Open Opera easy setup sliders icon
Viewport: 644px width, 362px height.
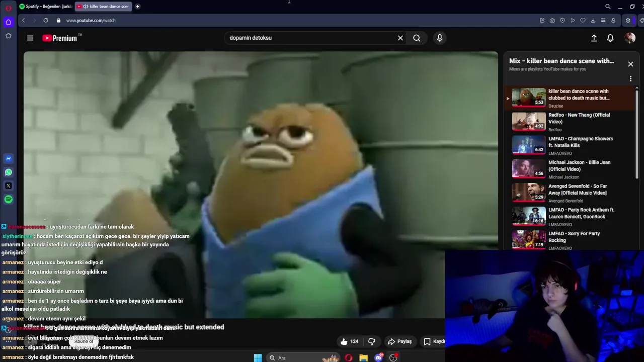coord(603,20)
